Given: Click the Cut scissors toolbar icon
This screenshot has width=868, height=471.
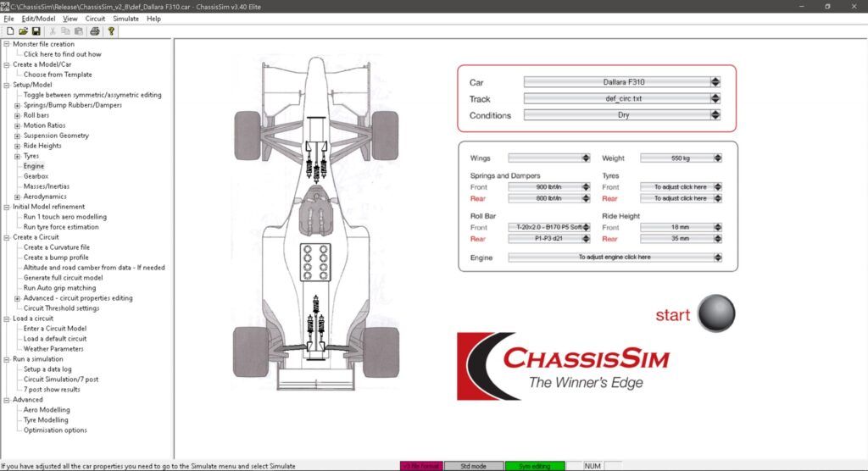Looking at the screenshot, I should (x=53, y=31).
